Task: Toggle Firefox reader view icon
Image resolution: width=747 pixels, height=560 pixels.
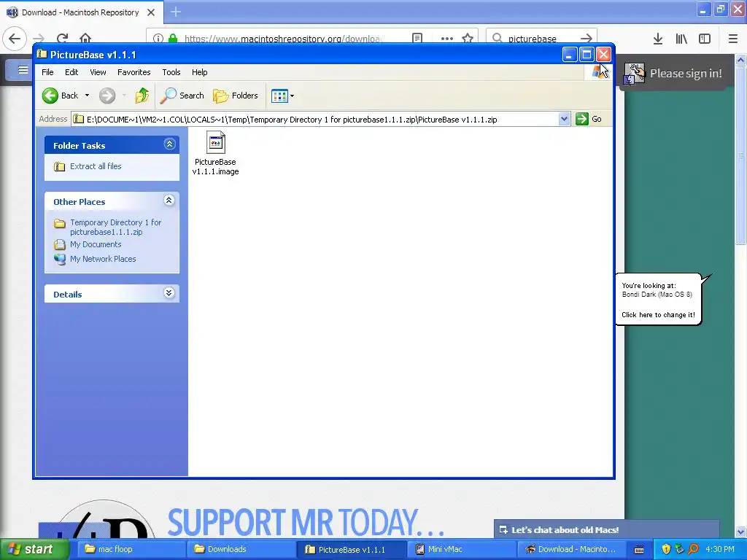Action: (x=417, y=38)
